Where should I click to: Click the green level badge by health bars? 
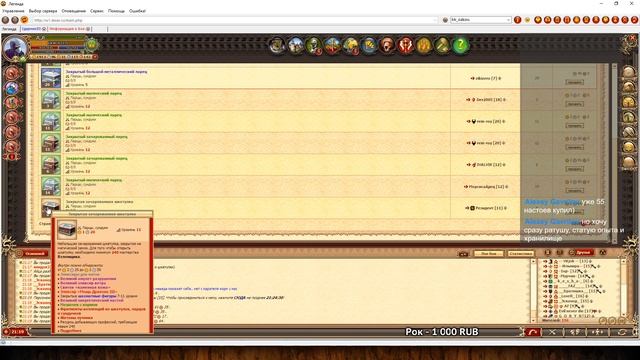click(92, 44)
